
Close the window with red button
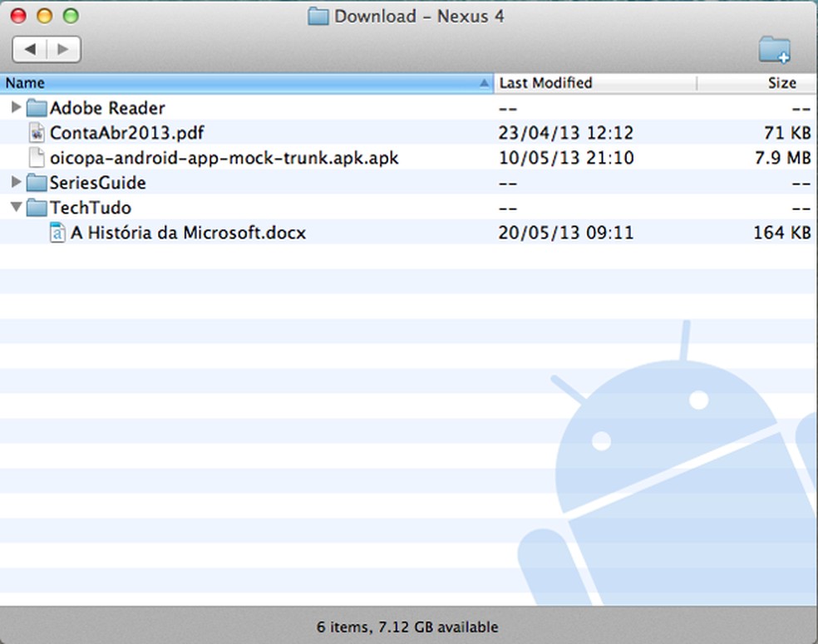(x=18, y=16)
